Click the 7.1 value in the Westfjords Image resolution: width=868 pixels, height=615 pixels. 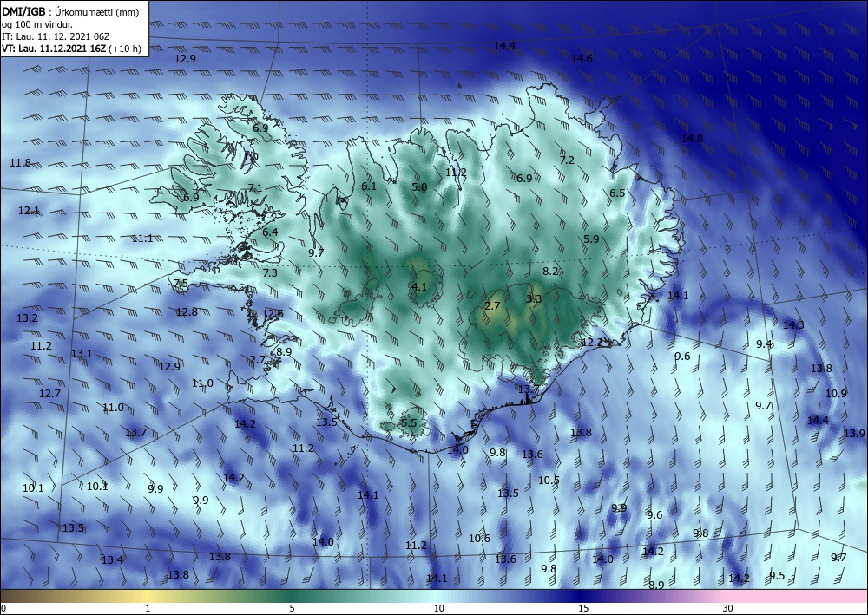click(255, 188)
